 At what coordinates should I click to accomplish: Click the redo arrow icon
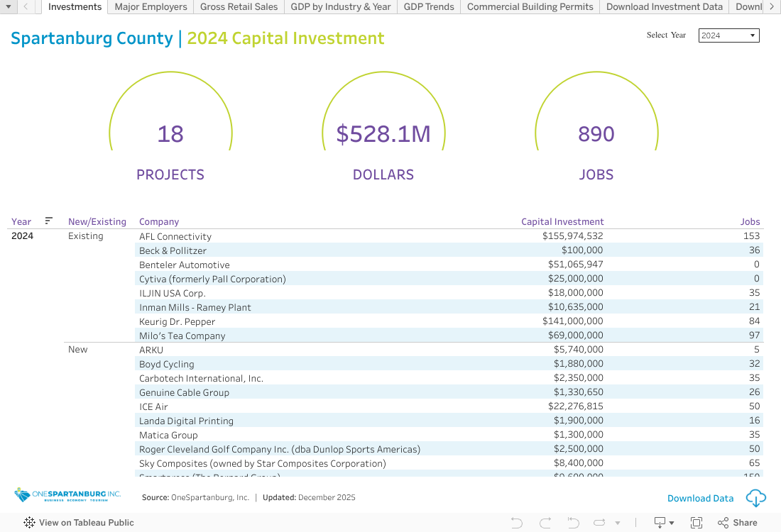pos(545,523)
